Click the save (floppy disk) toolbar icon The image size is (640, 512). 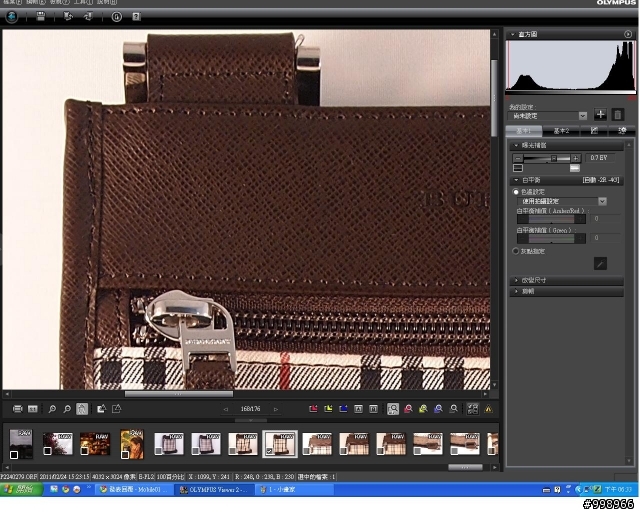click(40, 17)
